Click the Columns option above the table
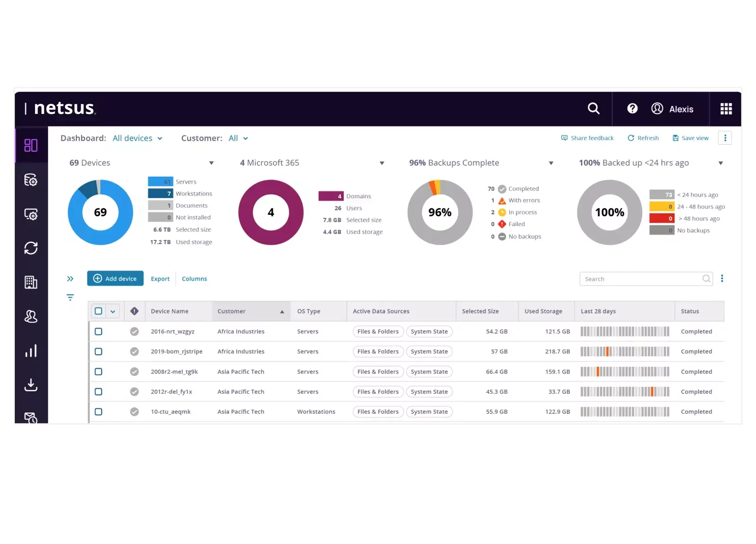This screenshot has height=544, width=756. (x=194, y=279)
